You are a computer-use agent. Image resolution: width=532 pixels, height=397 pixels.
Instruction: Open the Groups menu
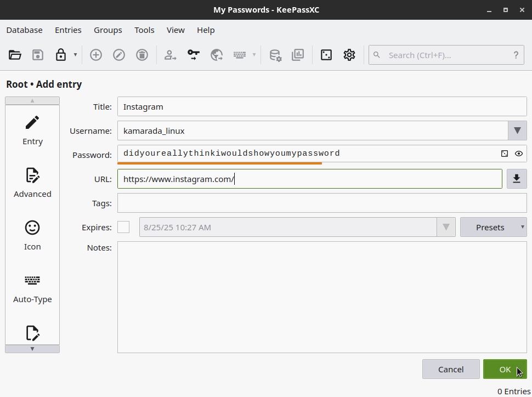[108, 30]
